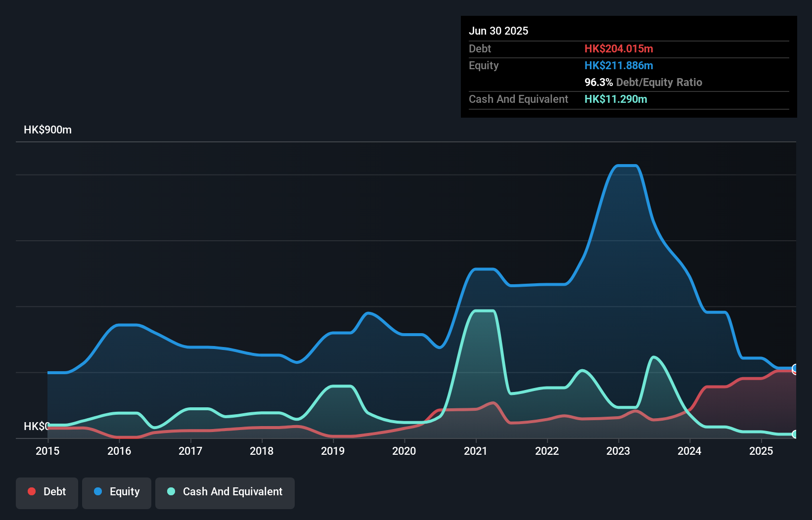
Task: Click the HK$204.015m Debt value
Action: click(x=619, y=48)
